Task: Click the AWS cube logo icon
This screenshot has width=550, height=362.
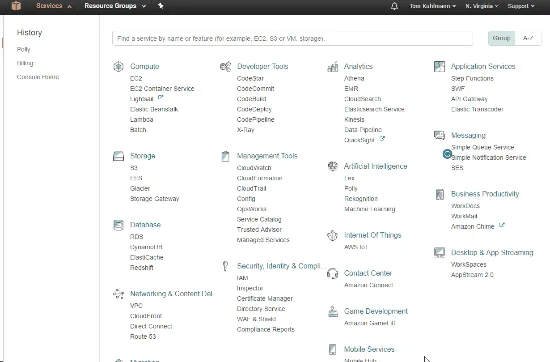Action: (16, 6)
